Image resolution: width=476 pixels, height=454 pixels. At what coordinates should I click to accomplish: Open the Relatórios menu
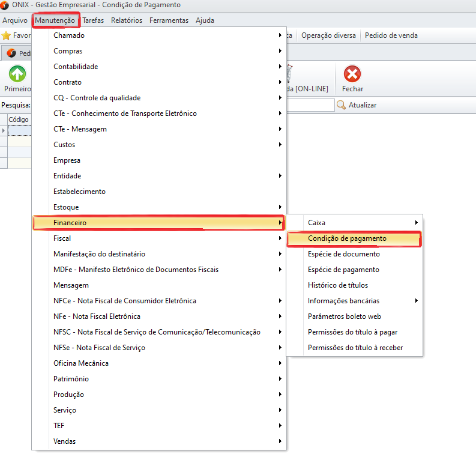click(x=126, y=20)
